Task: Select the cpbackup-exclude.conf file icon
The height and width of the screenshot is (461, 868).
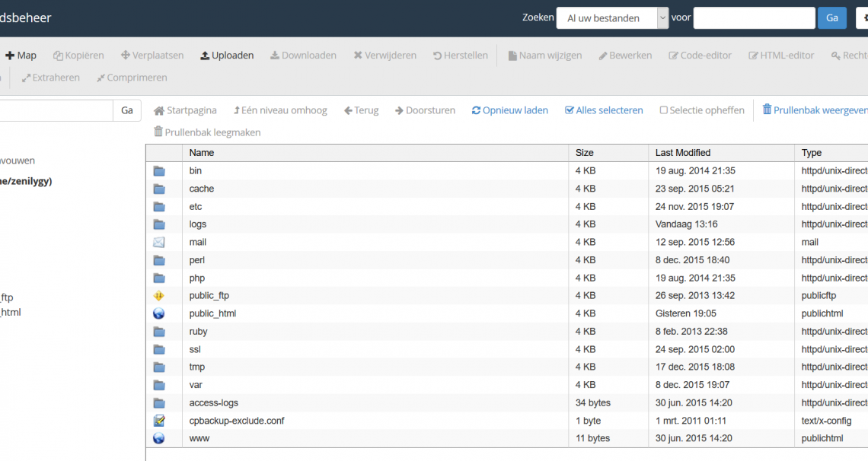Action: pos(159,421)
